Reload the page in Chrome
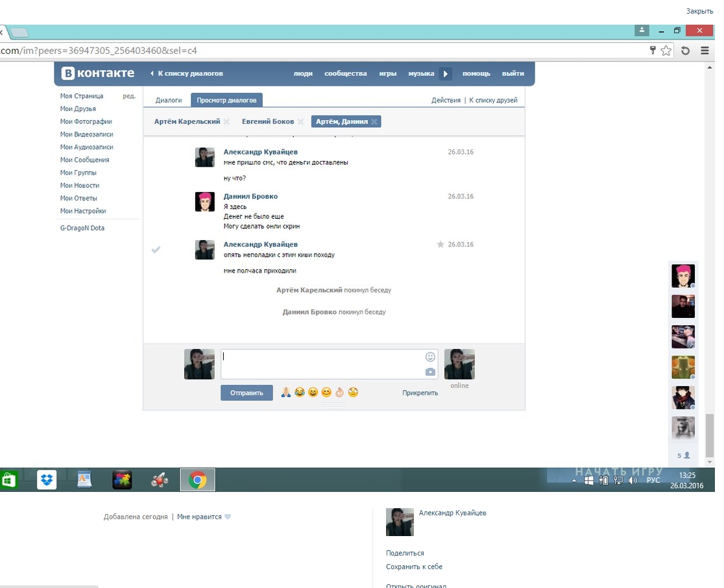This screenshot has width=724, height=588. tap(685, 51)
